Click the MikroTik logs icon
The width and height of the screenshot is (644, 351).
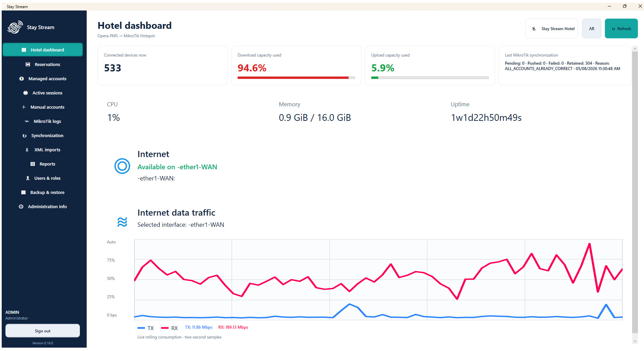point(27,121)
